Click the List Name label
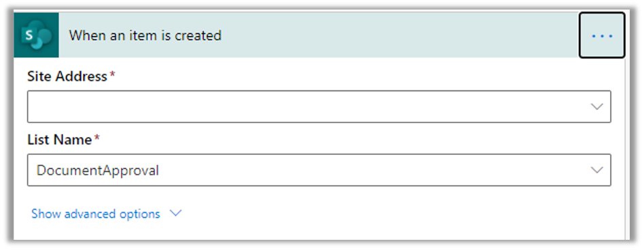644x250 pixels. pyautogui.click(x=60, y=140)
